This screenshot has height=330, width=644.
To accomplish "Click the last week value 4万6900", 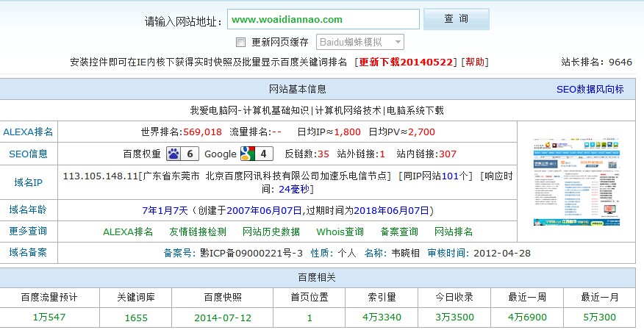I will point(527,318).
